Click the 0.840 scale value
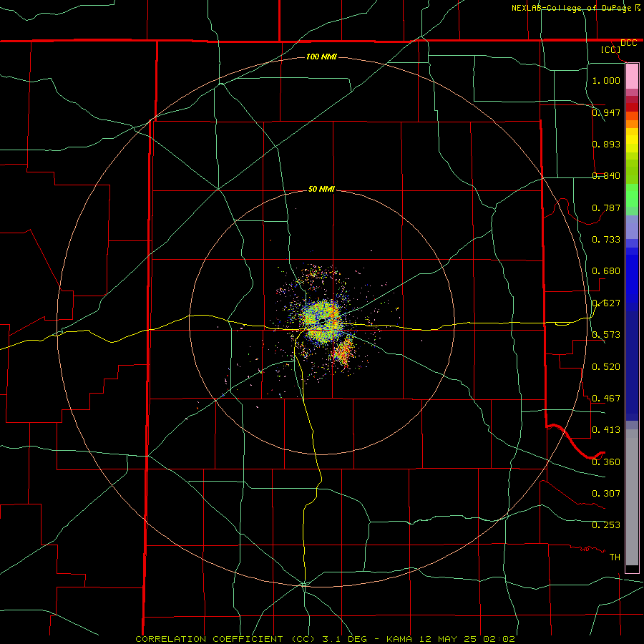Screen dimensions: 644x644 (x=606, y=176)
